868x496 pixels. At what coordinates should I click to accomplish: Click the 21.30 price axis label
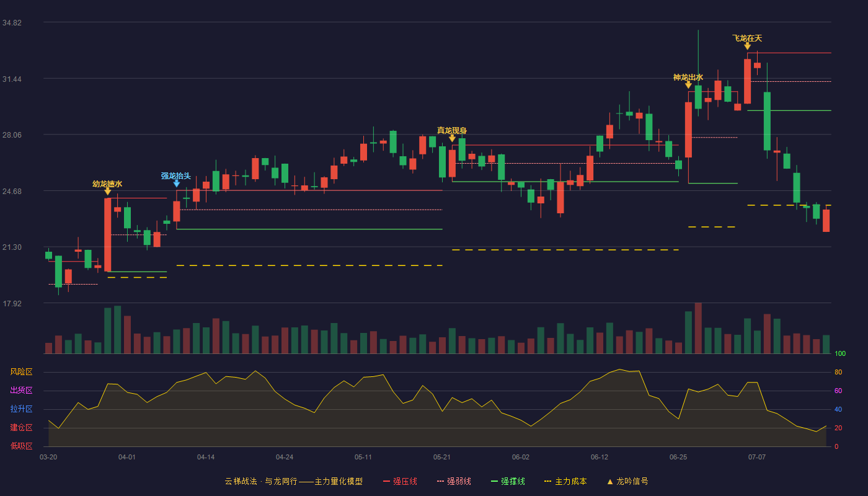pyautogui.click(x=12, y=247)
